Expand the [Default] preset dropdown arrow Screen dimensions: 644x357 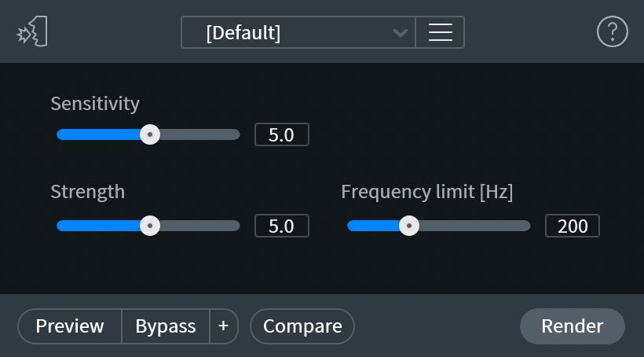pos(401,33)
